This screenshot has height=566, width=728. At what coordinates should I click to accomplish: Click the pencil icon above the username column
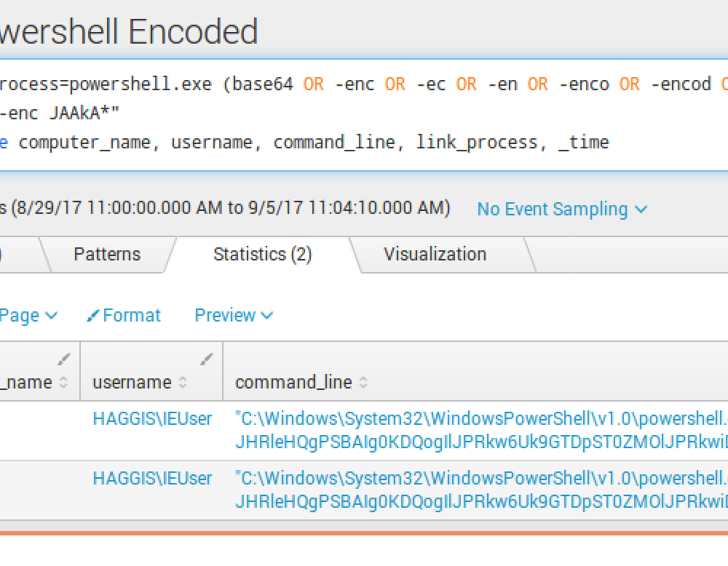tap(207, 359)
